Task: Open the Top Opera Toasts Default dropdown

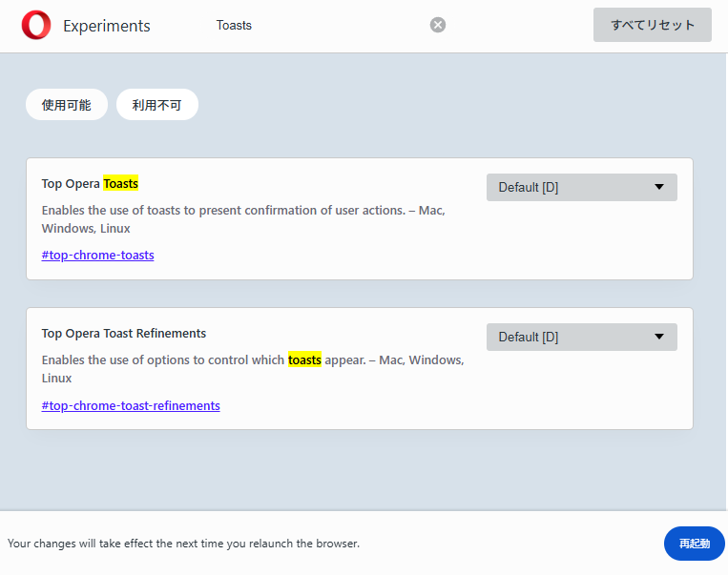Action: point(581,188)
